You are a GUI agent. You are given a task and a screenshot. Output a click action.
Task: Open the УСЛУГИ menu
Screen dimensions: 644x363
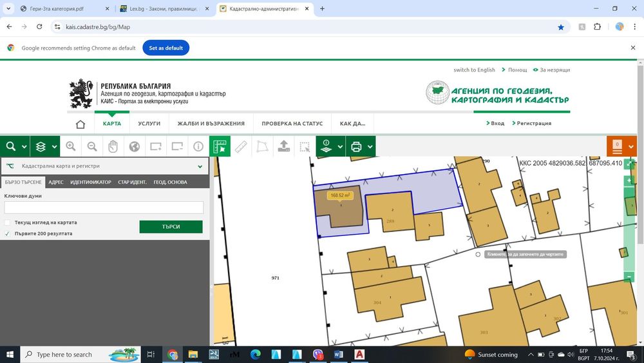(149, 123)
